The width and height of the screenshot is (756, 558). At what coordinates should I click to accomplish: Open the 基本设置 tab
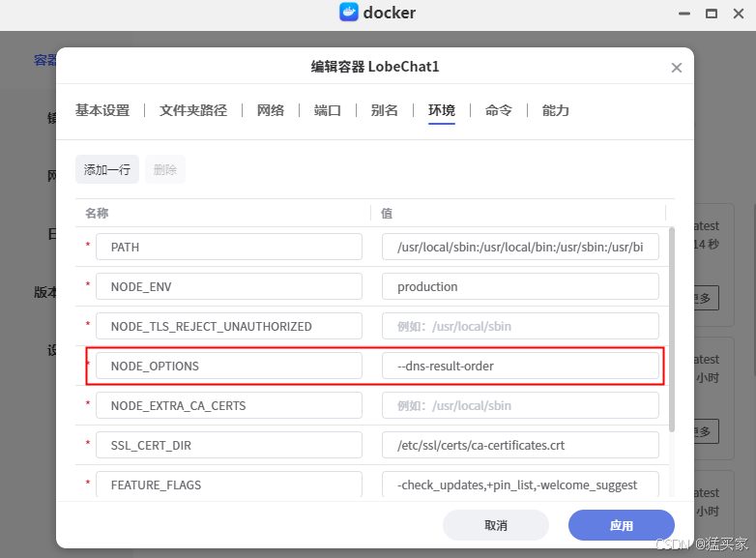click(x=102, y=110)
